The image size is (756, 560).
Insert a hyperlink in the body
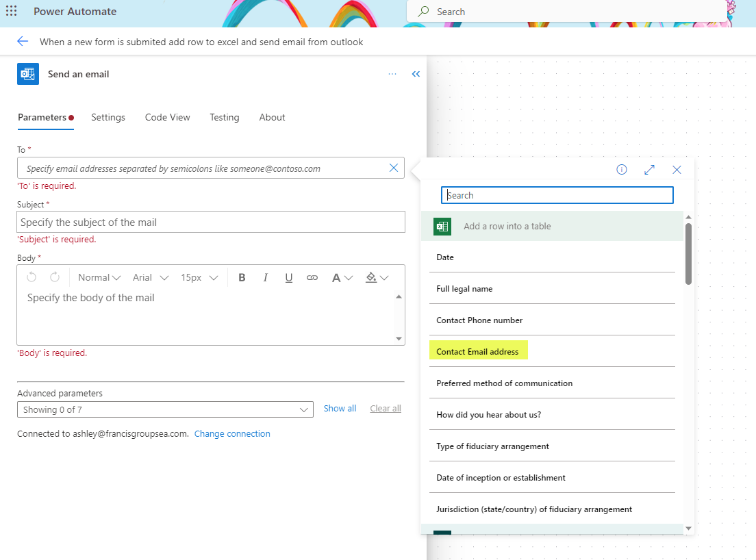click(312, 277)
